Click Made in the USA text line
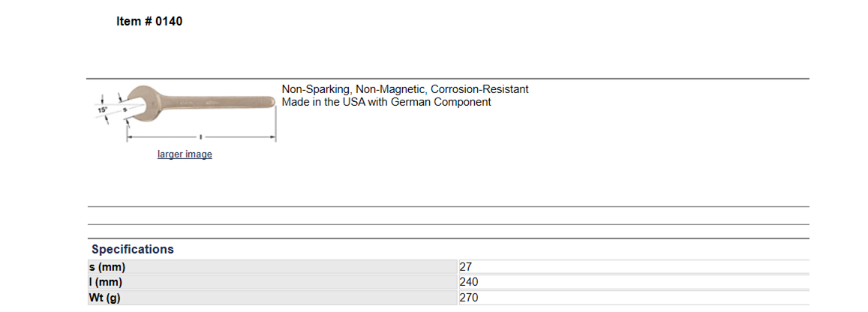The image size is (868, 312). pyautogui.click(x=386, y=102)
